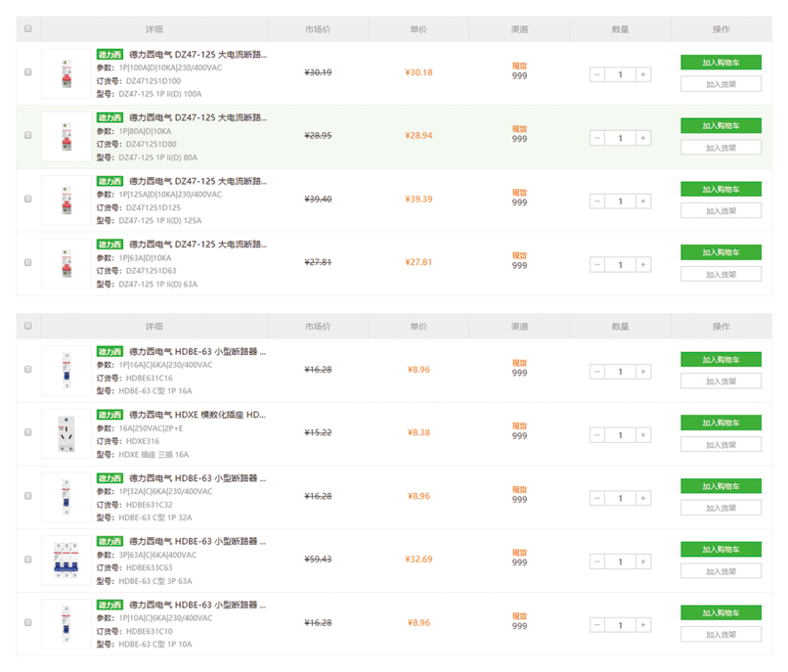Open HDBE-63 3P 63A breaker thumbnail
The image size is (788, 672).
[x=66, y=560]
